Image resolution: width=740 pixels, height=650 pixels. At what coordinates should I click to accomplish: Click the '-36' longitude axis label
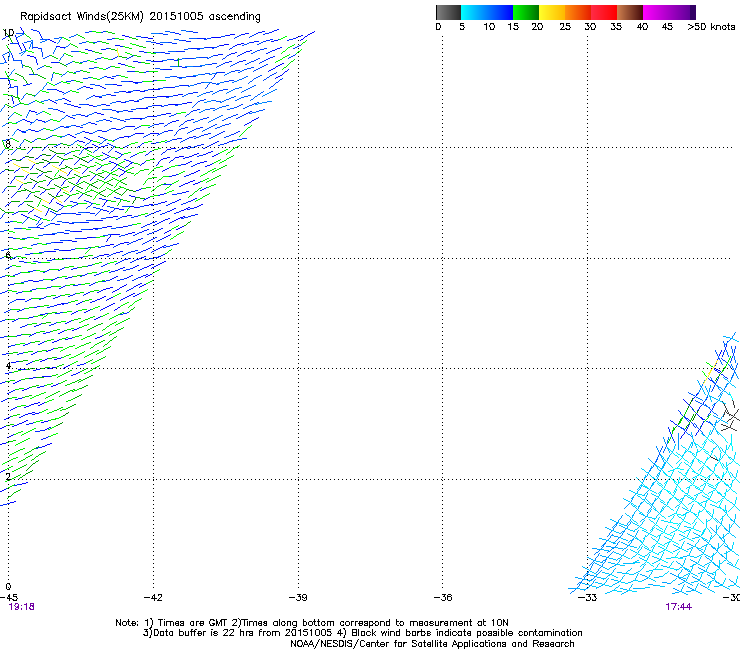443,598
